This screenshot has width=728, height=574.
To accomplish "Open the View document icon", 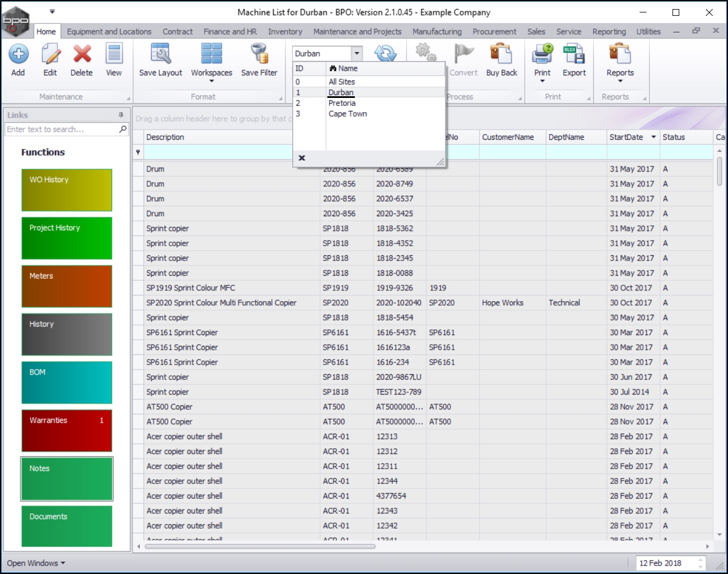I will pos(114,54).
